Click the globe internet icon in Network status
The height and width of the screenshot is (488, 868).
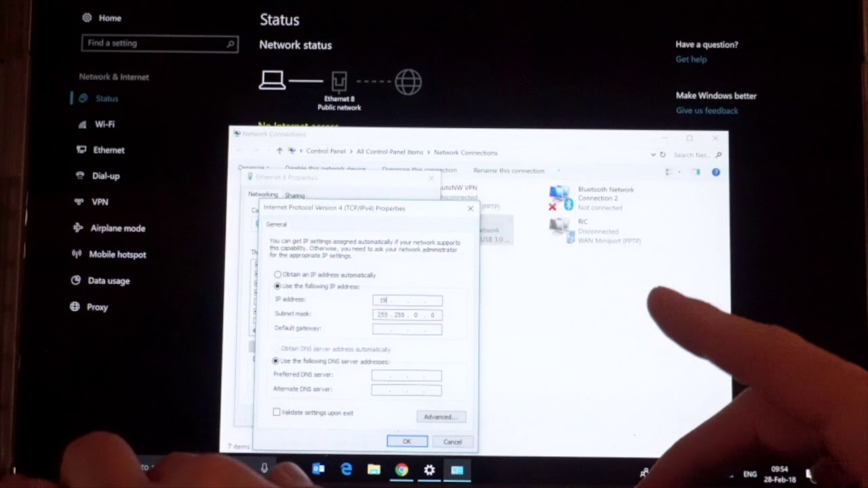408,83
